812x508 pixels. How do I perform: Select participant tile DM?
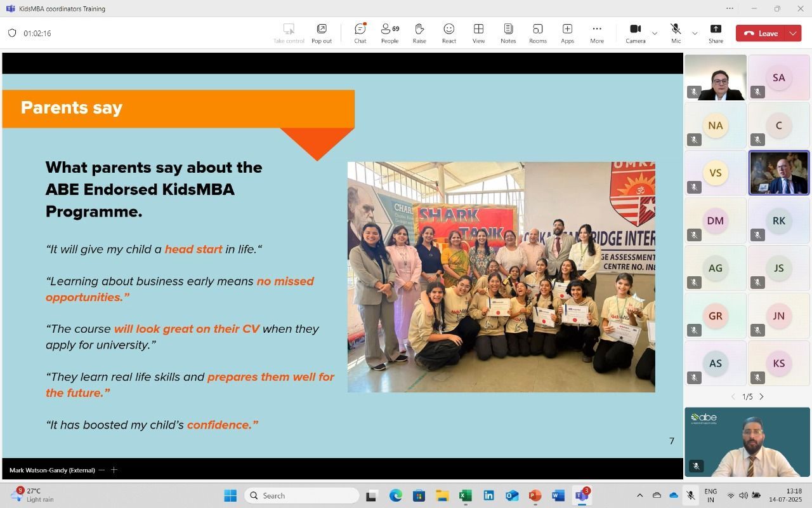(716, 220)
